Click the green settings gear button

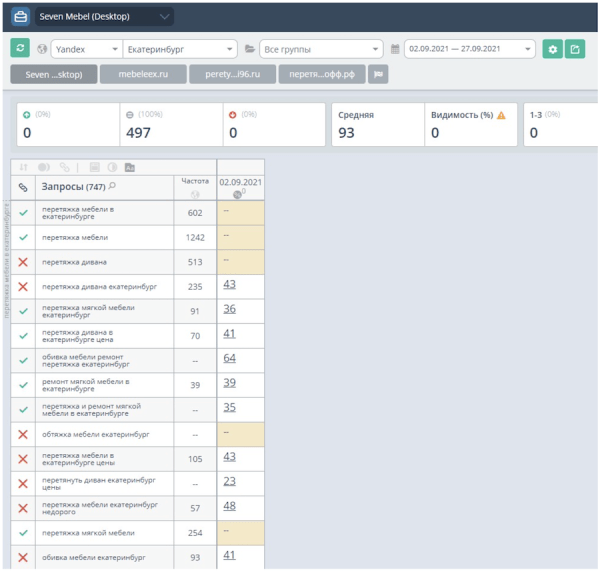click(x=552, y=49)
